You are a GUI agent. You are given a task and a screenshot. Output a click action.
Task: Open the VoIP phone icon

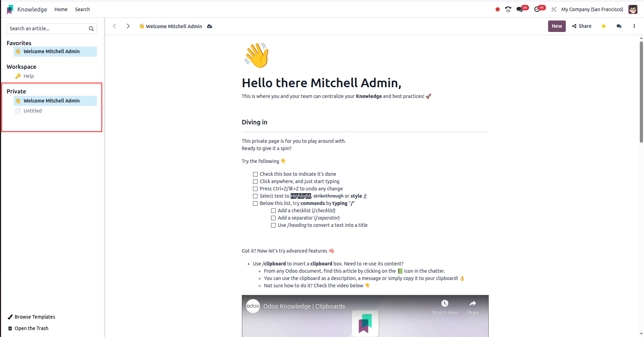tap(508, 9)
